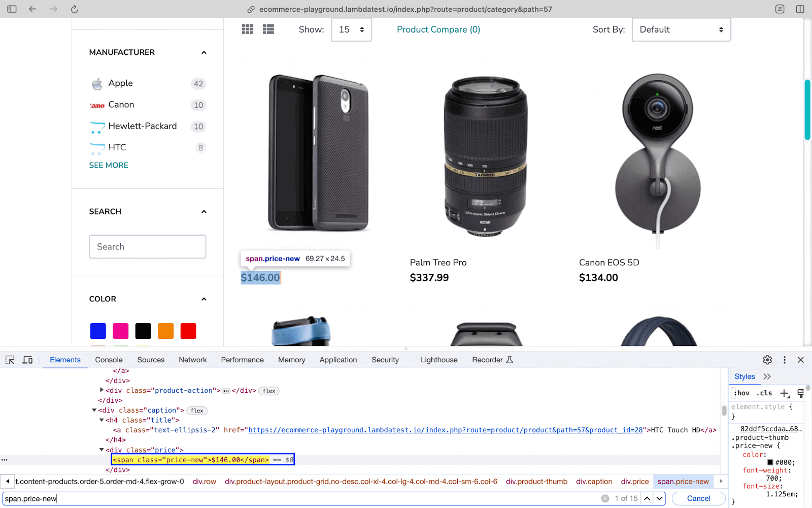Switch to list view layout
This screenshot has height=508, width=812.
pos(268,29)
